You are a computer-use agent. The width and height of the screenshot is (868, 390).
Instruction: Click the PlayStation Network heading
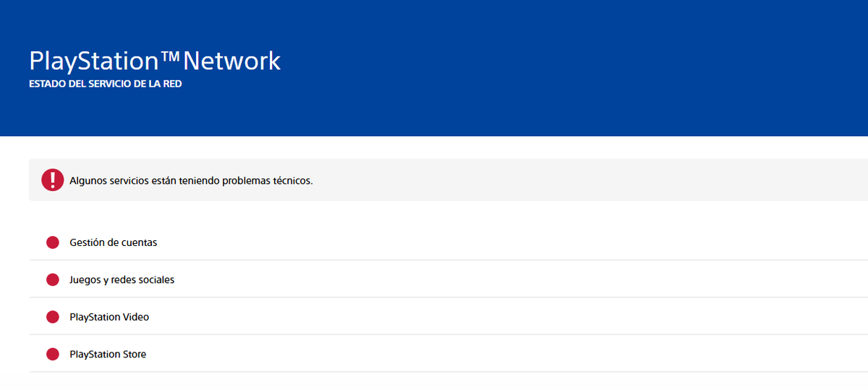point(155,60)
